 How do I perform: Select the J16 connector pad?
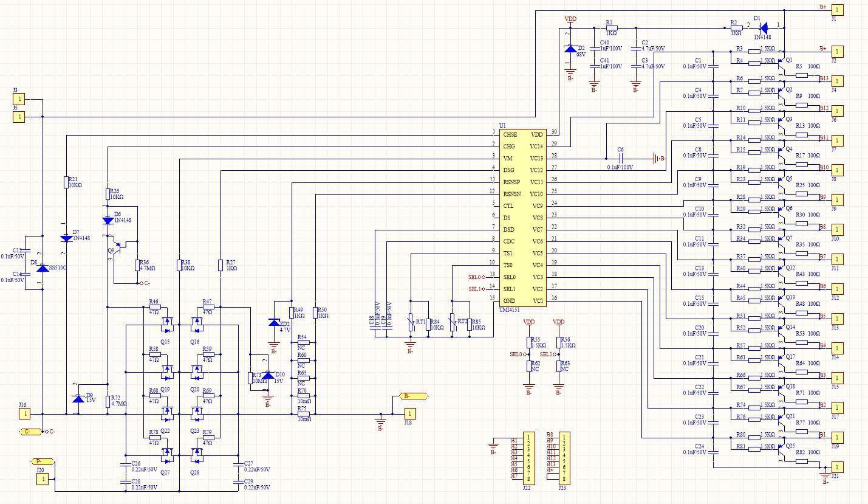[25, 414]
